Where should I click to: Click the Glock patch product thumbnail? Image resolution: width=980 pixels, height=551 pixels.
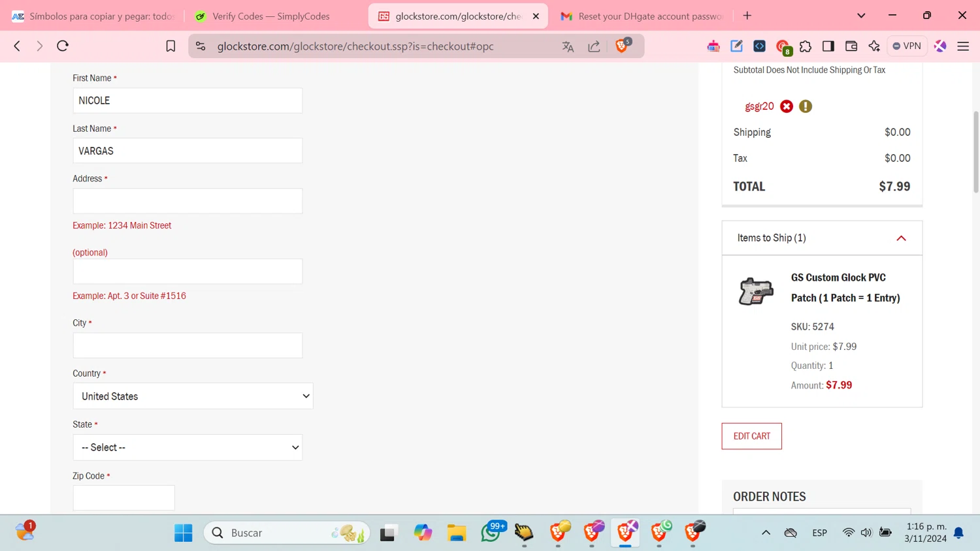pos(756,291)
